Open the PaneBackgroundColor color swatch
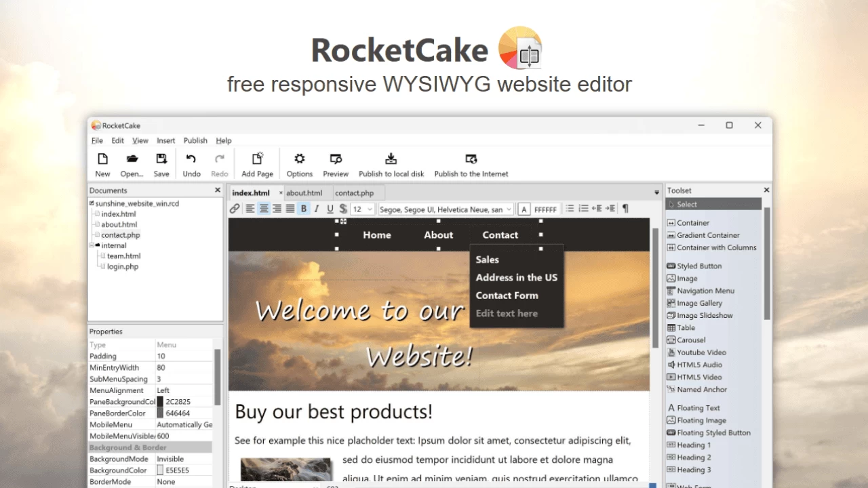 click(159, 401)
